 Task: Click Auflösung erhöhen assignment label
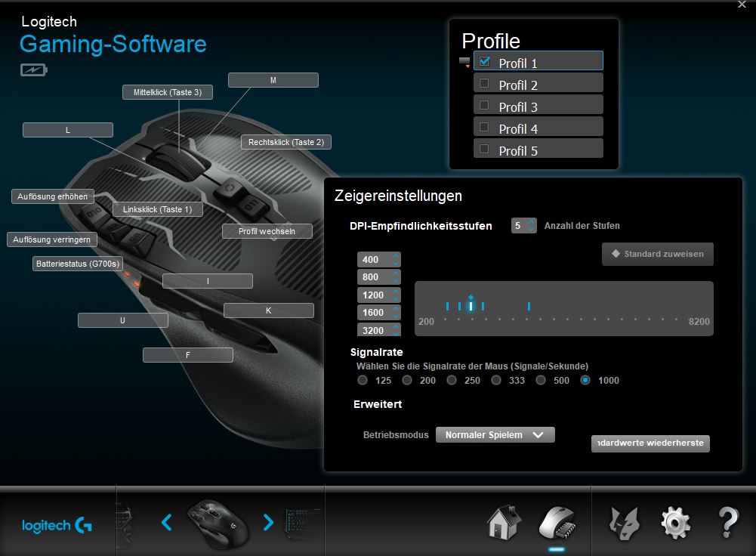click(53, 196)
